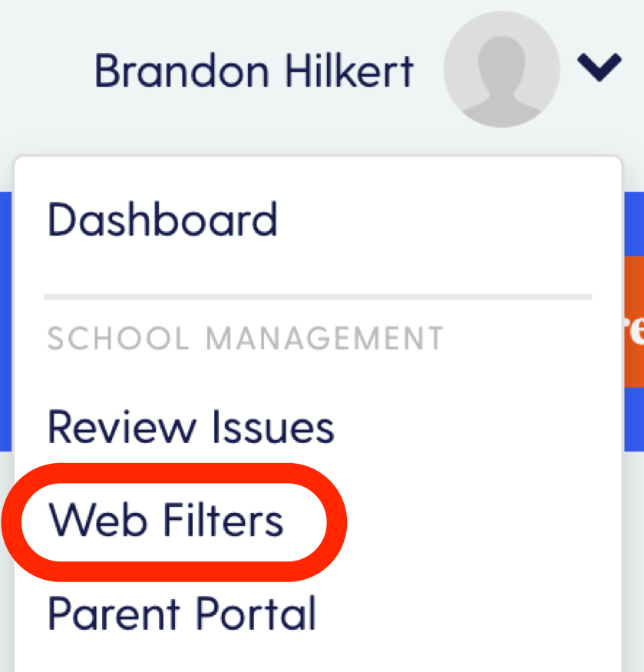Click blank menu area right of Dashboard
This screenshot has height=672, width=644.
coord(433,220)
